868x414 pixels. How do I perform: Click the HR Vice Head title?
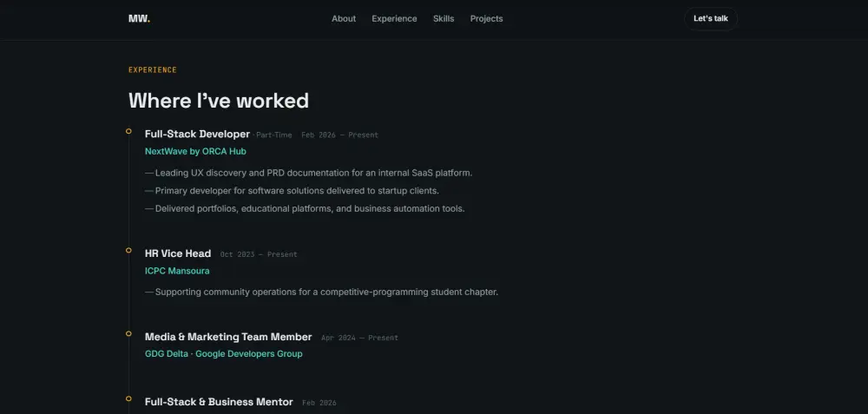pos(178,253)
